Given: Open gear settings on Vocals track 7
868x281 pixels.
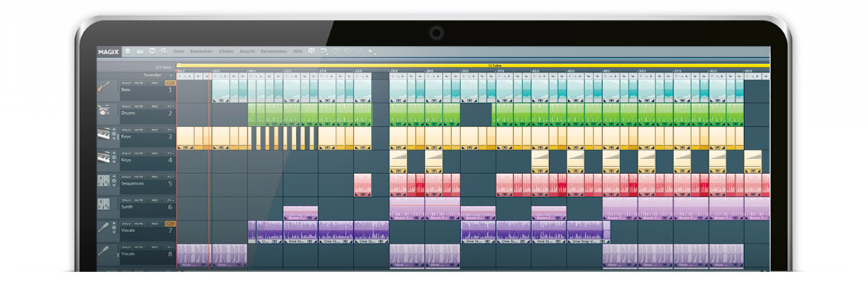Looking at the screenshot, I should point(114,228).
